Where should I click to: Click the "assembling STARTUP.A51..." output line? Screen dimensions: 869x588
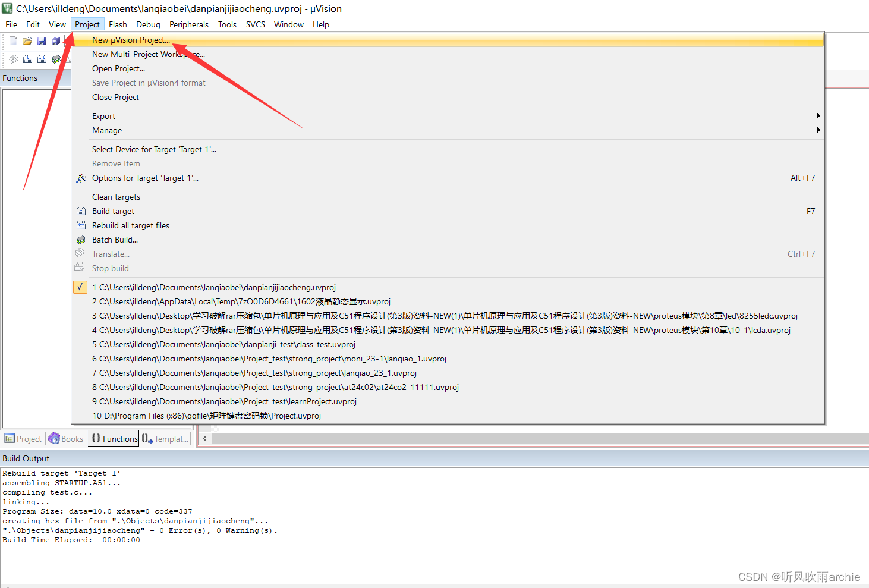[62, 483]
